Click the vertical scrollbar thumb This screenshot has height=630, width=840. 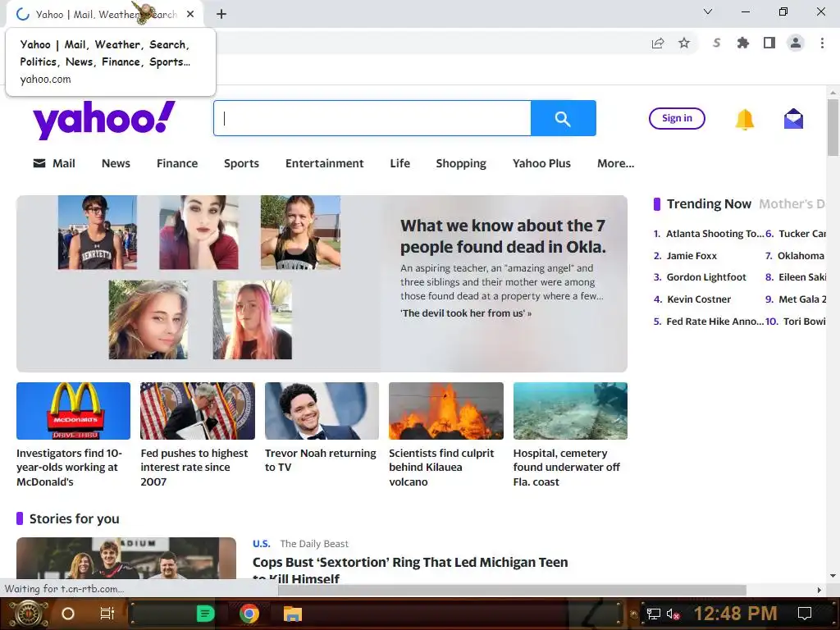[833, 127]
